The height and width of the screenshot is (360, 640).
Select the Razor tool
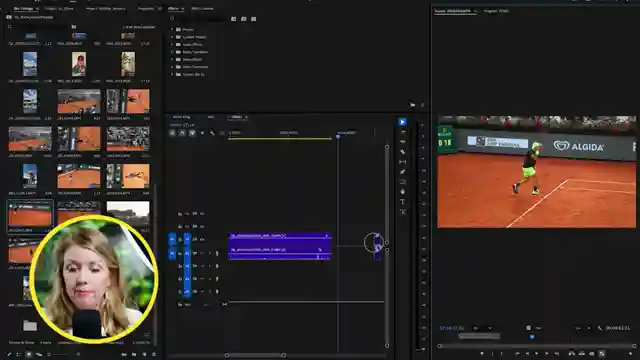pos(403,152)
